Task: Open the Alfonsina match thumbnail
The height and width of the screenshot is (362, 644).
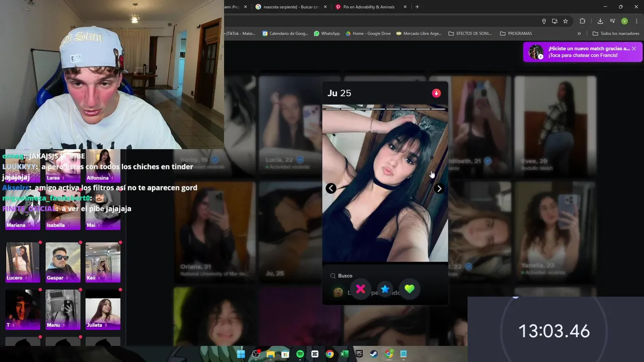Action: pos(103,166)
